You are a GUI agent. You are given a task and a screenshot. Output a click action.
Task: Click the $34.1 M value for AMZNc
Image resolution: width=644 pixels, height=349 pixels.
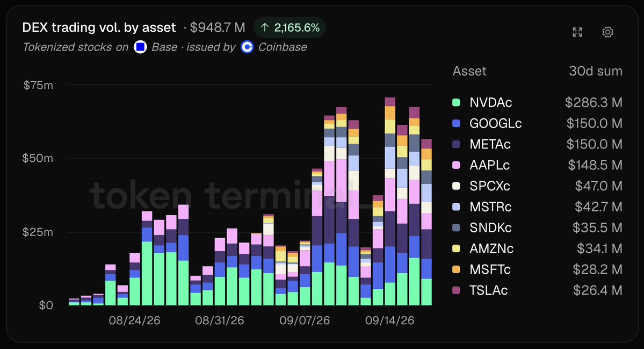pos(599,248)
